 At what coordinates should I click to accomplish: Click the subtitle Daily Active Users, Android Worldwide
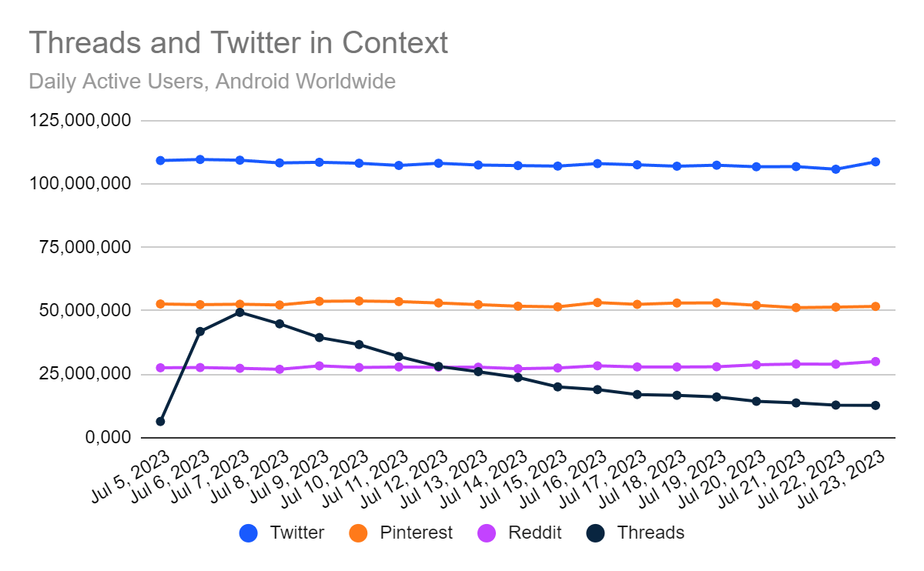pos(212,81)
